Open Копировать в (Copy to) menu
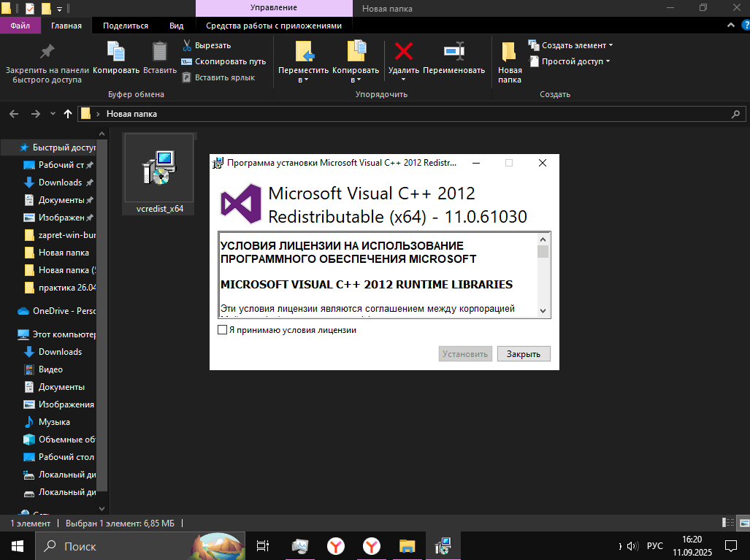Image resolution: width=750 pixels, height=560 pixels. click(x=356, y=61)
